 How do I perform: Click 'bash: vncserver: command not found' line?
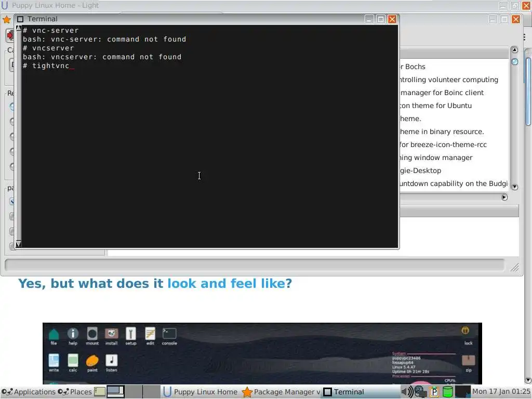tap(102, 57)
